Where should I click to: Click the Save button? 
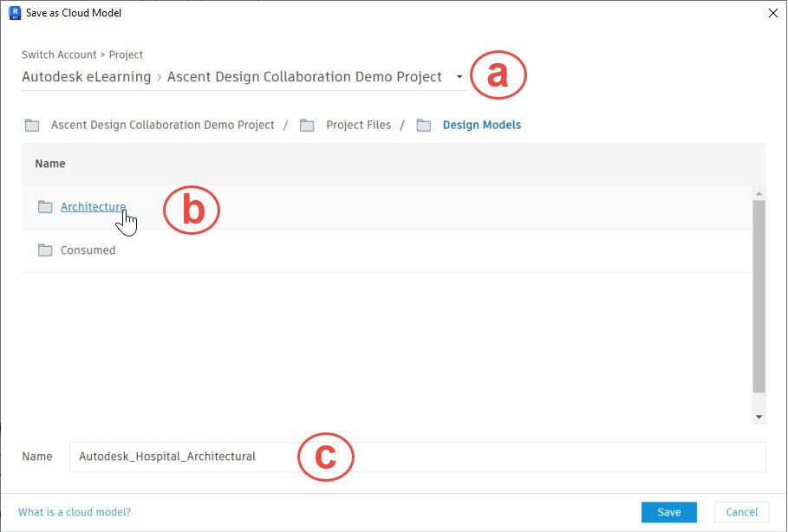[x=669, y=512]
